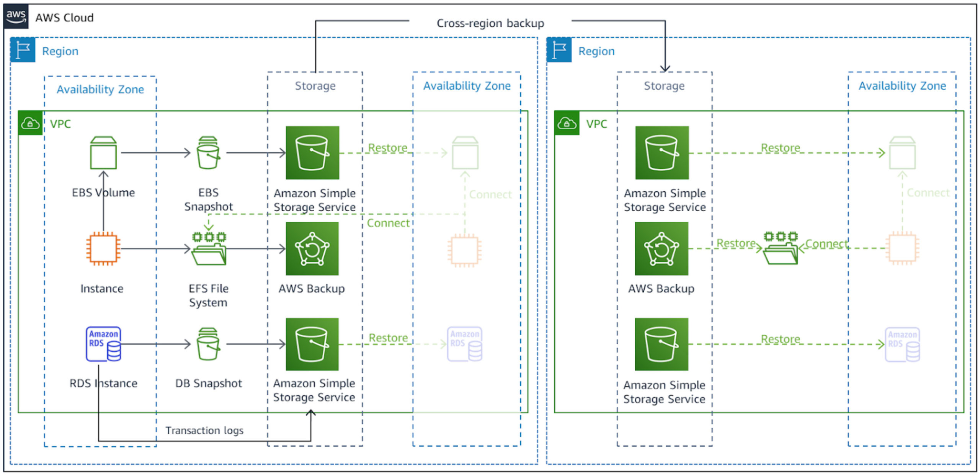Click the bottom S3 bucket in right Region
This screenshot has height=475, width=980.
(661, 344)
